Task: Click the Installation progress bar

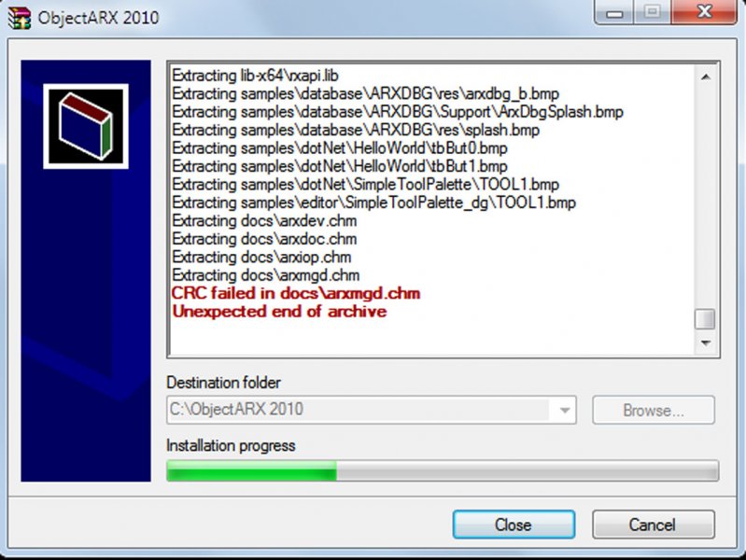Action: click(443, 470)
